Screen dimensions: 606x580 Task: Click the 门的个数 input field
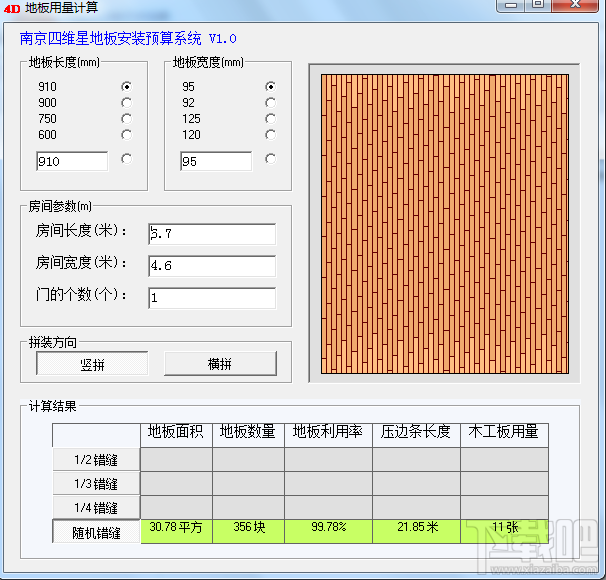[212, 298]
